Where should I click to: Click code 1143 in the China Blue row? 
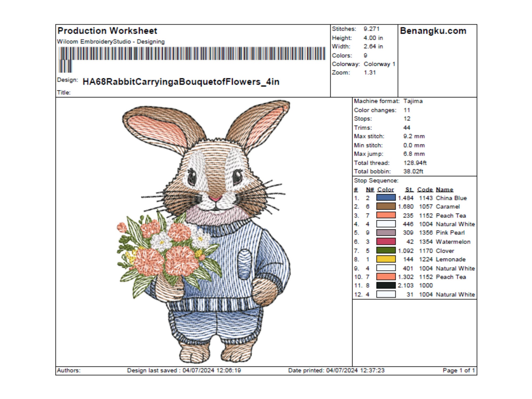[x=426, y=198]
